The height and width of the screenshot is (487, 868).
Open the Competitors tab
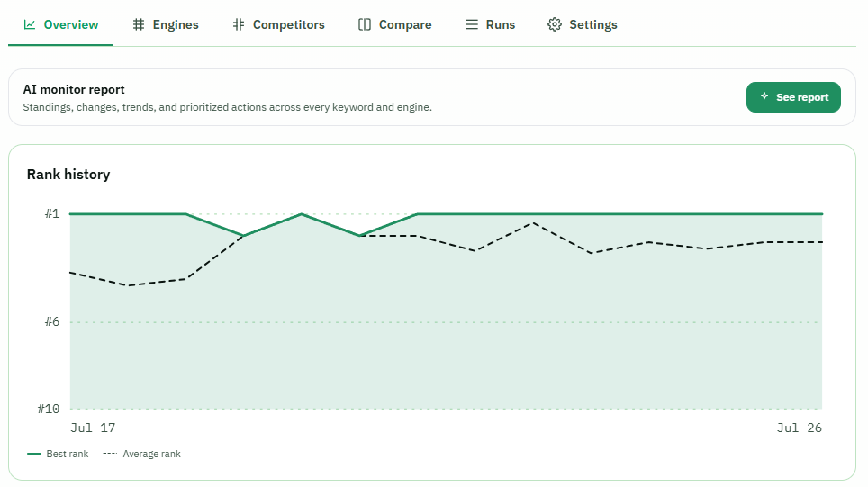(x=278, y=25)
